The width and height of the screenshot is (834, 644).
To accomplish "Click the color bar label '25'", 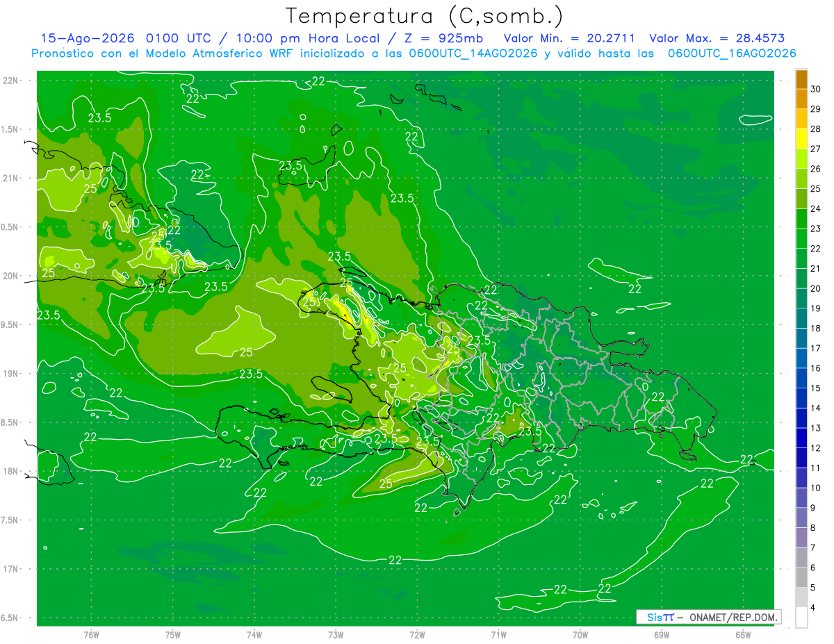I will coord(816,189).
